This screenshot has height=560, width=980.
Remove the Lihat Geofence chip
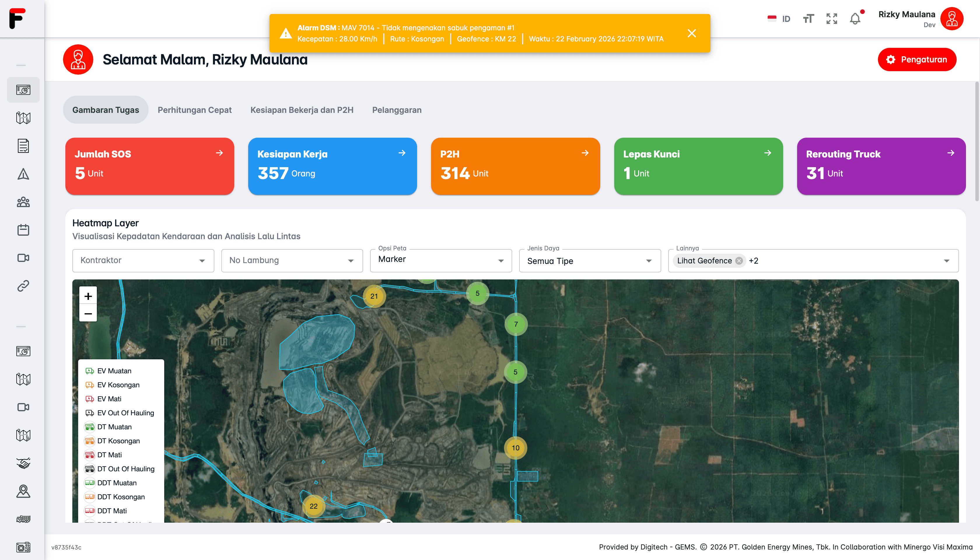739,261
